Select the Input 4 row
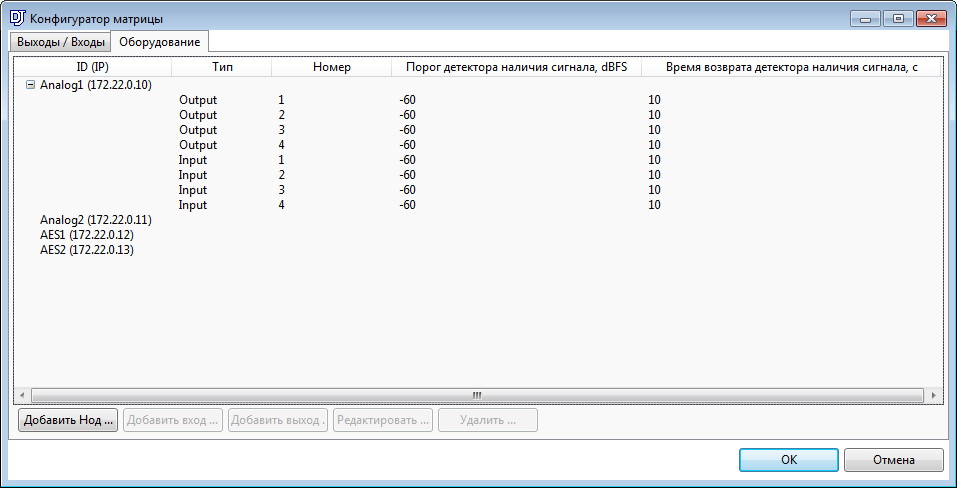957x488 pixels. click(x=193, y=205)
